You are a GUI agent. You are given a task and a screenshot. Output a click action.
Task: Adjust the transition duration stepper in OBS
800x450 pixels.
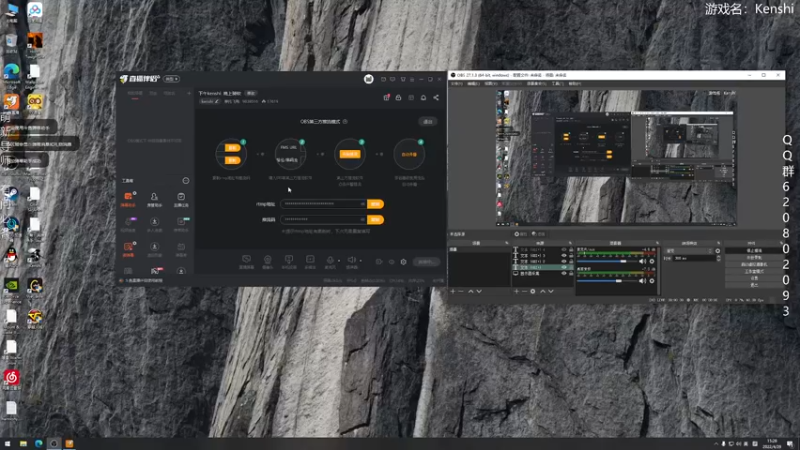tap(718, 258)
